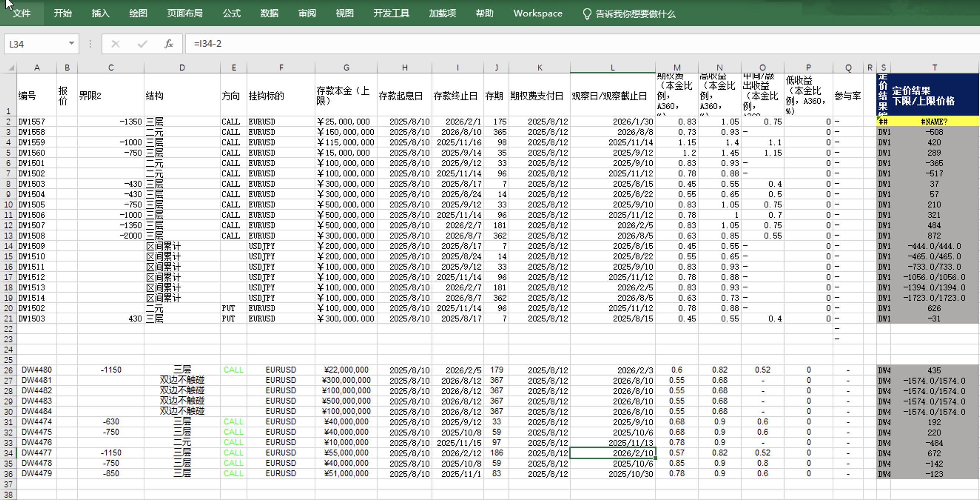Viewport: 980px width, 500px height.
Task: Select column G header
Action: point(346,68)
